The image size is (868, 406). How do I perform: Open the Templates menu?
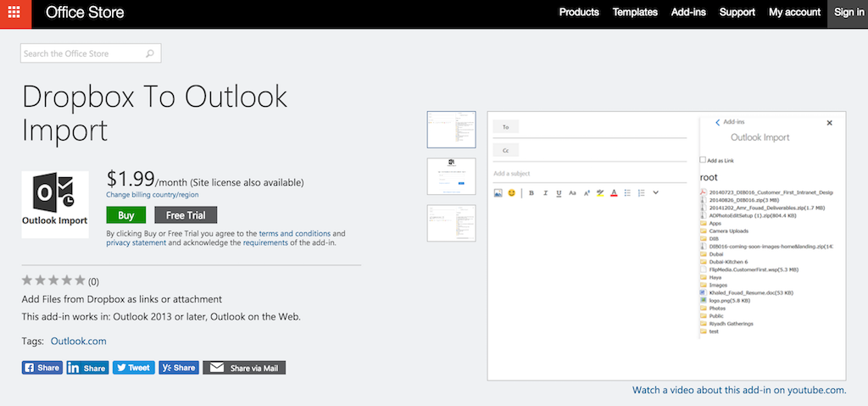click(x=635, y=12)
